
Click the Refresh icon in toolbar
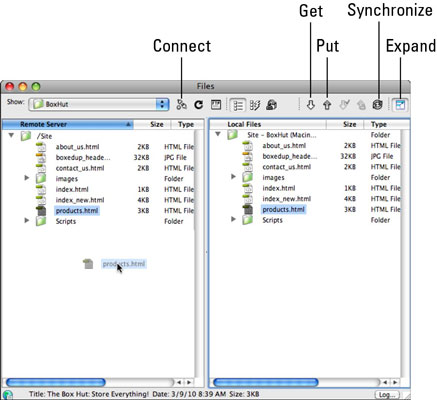click(199, 105)
